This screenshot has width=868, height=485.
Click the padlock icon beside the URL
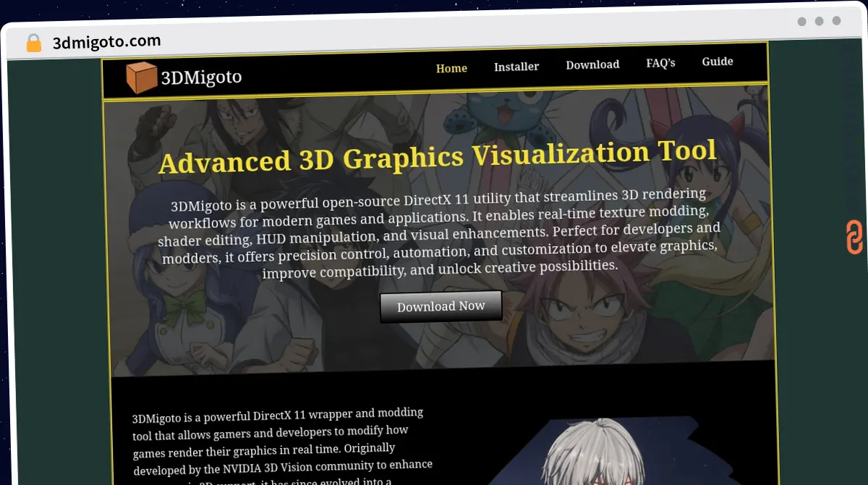34,43
